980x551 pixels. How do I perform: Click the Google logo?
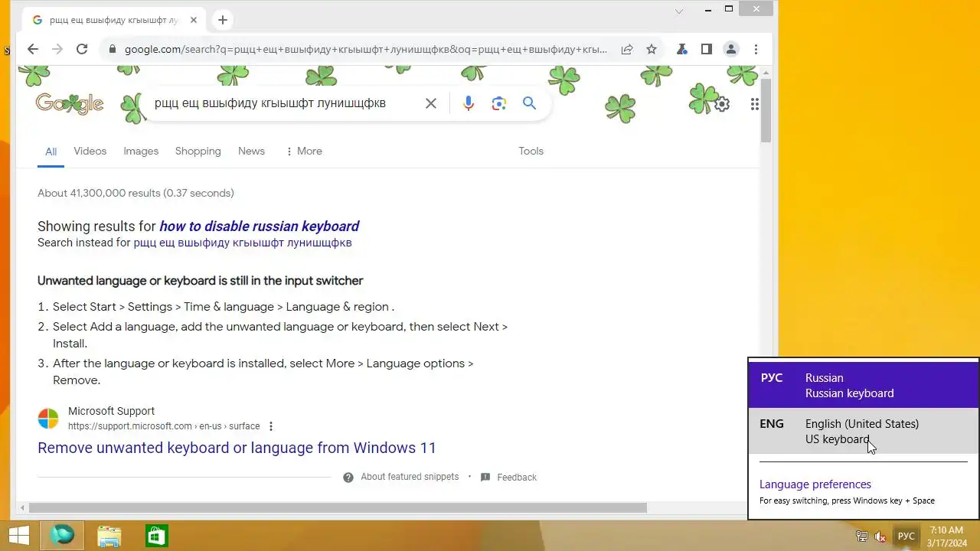tap(70, 104)
